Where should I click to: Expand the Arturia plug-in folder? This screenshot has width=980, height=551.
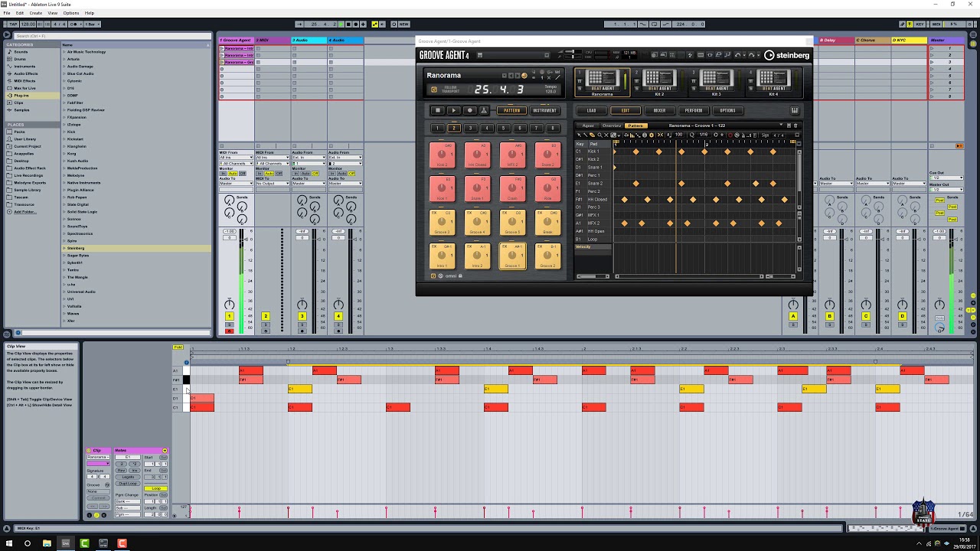tap(64, 59)
